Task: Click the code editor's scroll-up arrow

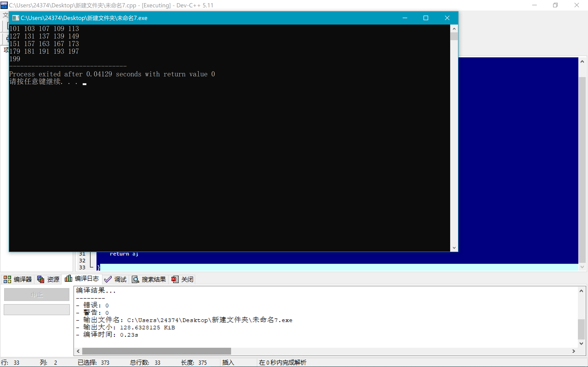Action: pos(582,62)
